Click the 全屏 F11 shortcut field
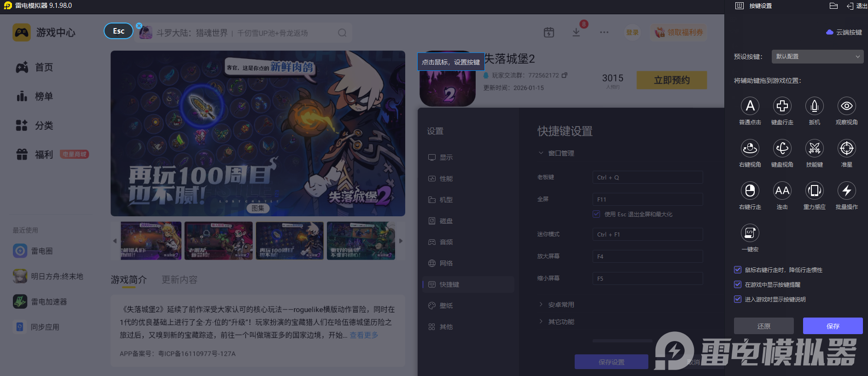 [647, 199]
